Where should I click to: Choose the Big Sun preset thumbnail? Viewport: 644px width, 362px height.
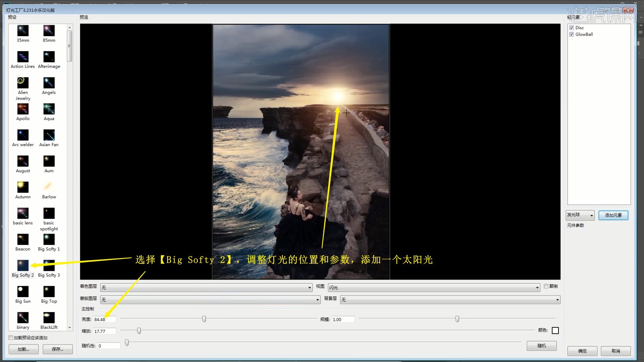tap(23, 291)
